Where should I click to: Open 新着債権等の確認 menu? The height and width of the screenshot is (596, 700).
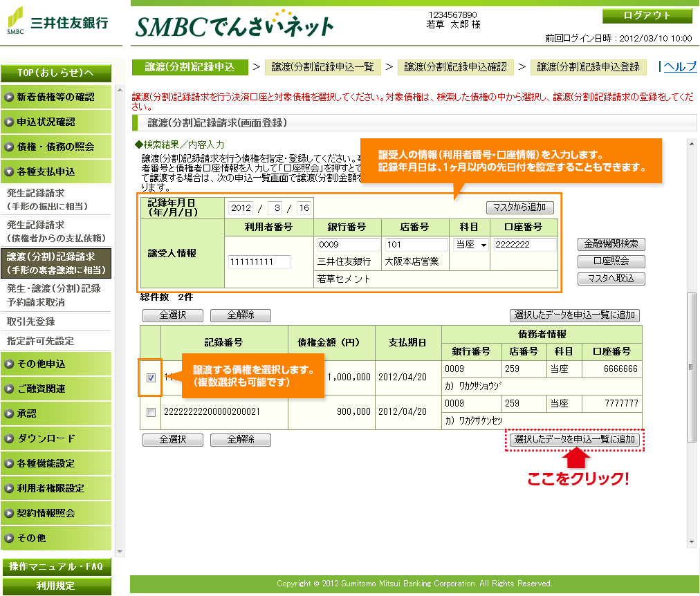click(56, 97)
